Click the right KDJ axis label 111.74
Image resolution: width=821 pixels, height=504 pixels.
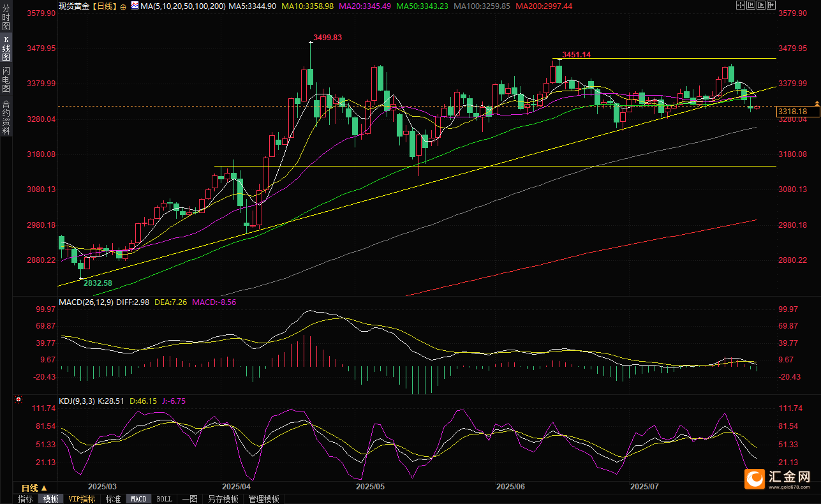point(790,408)
